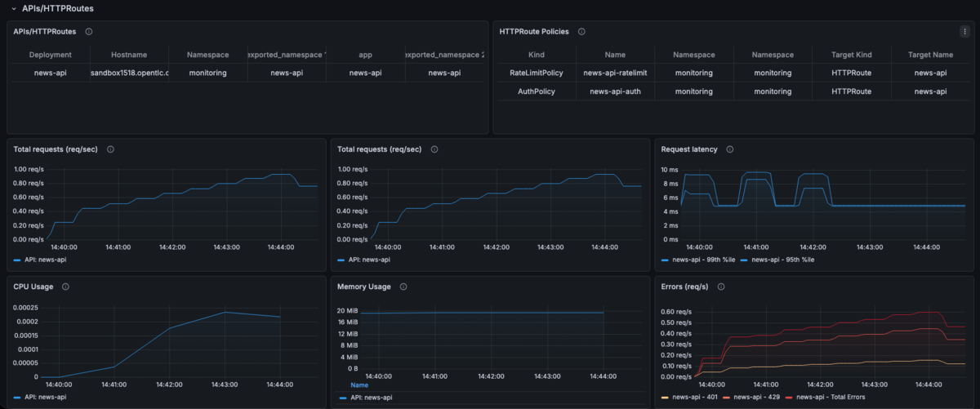Image resolution: width=980 pixels, height=409 pixels.
Task: Click Total Errors red legend color swatch
Action: (x=798, y=397)
